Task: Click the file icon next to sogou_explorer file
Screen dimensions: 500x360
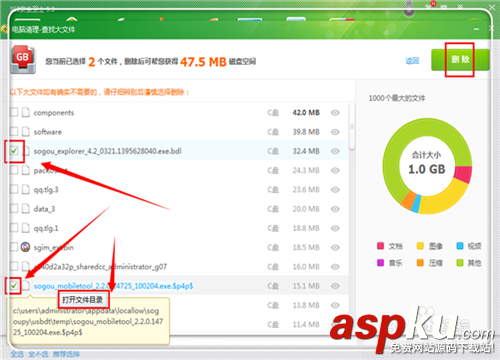Action: coord(26,151)
